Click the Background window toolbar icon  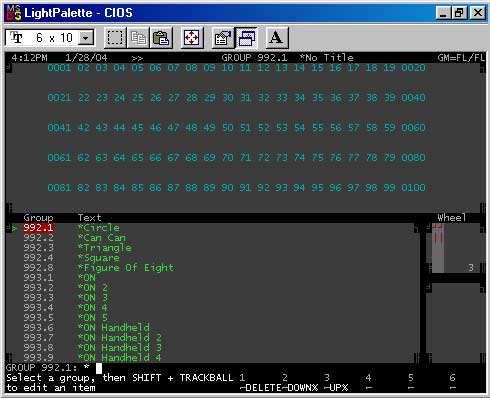coord(246,38)
